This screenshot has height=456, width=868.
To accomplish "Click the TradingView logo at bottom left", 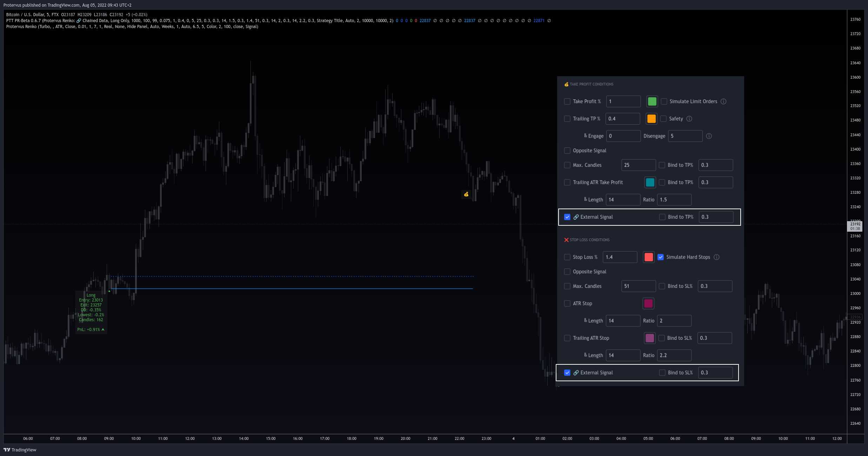I will click(20, 450).
